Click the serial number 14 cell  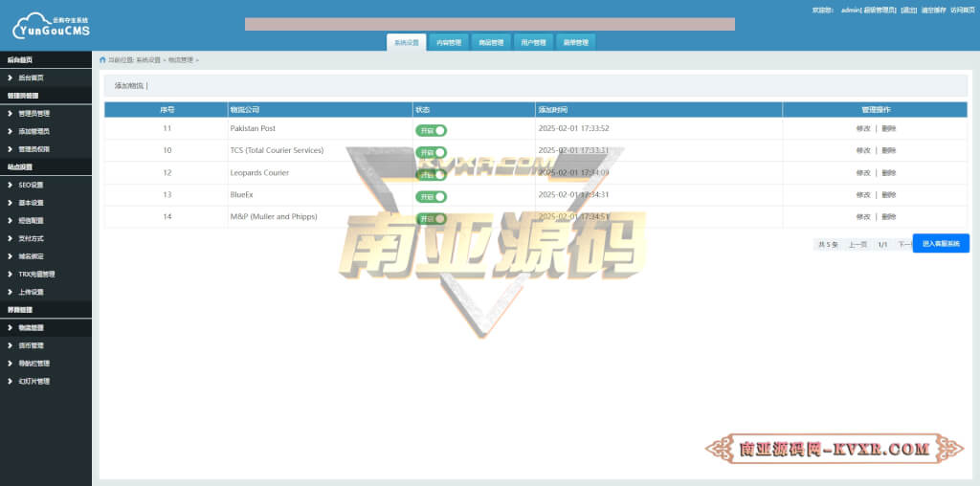167,217
